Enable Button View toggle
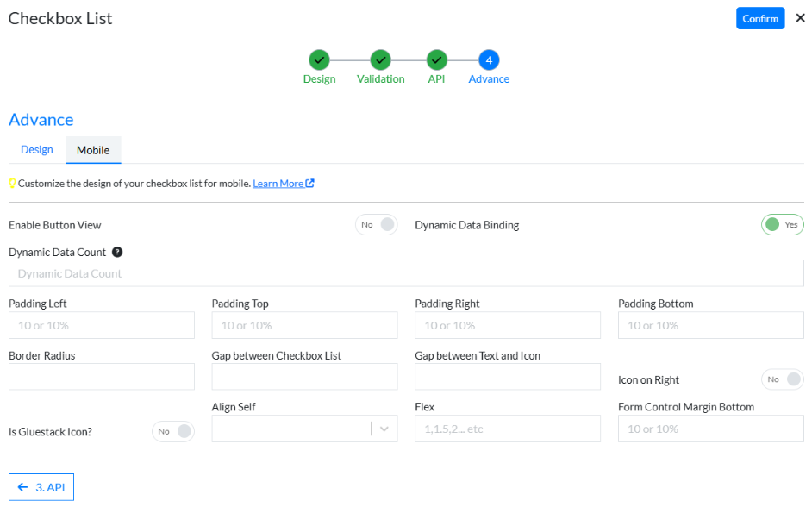 tap(376, 224)
